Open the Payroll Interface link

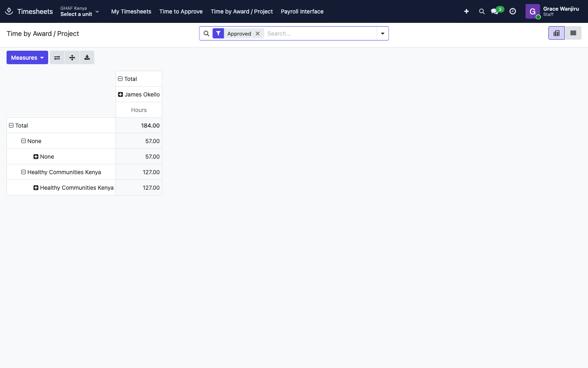click(302, 11)
